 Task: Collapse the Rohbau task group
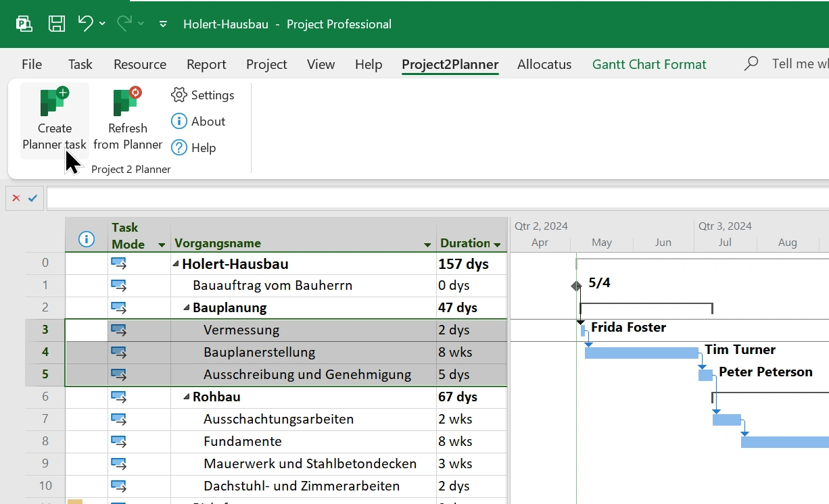[187, 397]
